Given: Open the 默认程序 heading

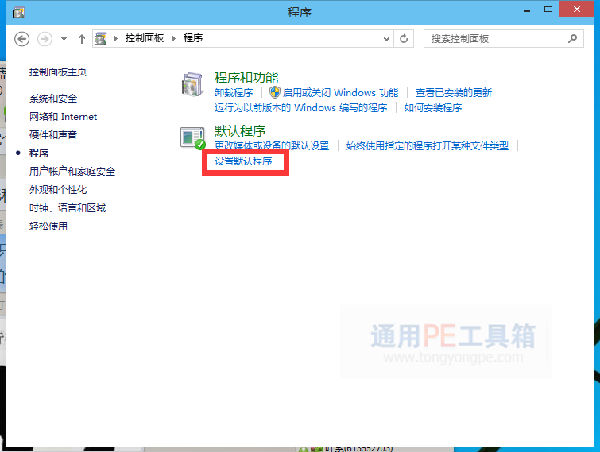Looking at the screenshot, I should [240, 131].
